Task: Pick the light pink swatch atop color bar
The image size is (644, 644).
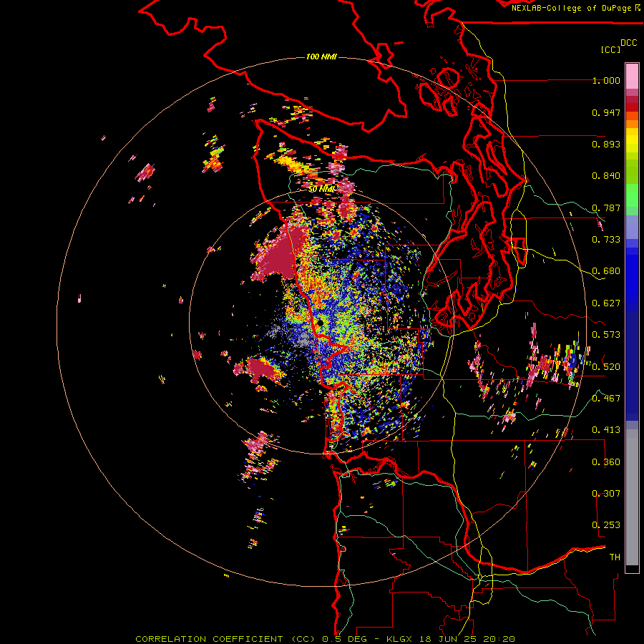Action: pos(632,76)
